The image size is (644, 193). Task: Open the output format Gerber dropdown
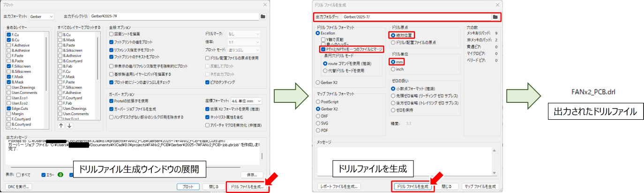pos(42,16)
